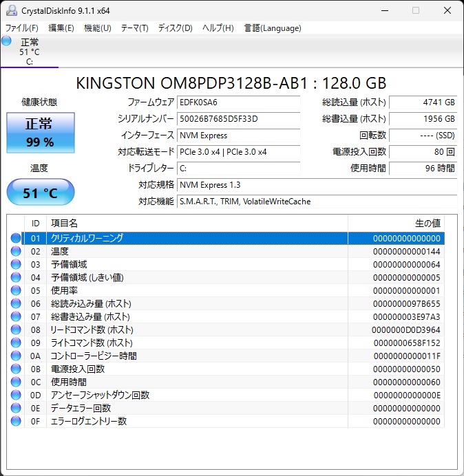Image resolution: width=464 pixels, height=476 pixels.
Task: Click status orb for row 0E データエラー回数
Action: [x=16, y=408]
